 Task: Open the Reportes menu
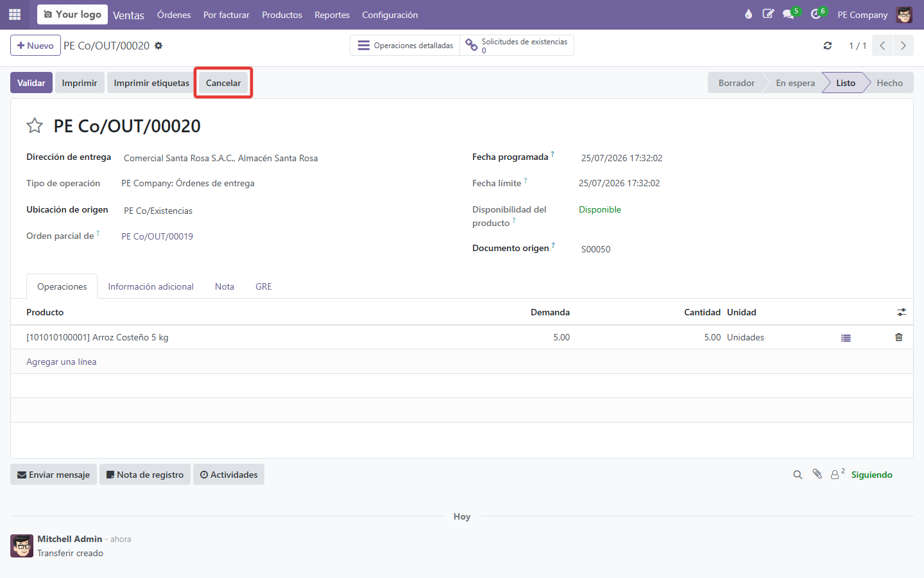pyautogui.click(x=332, y=15)
